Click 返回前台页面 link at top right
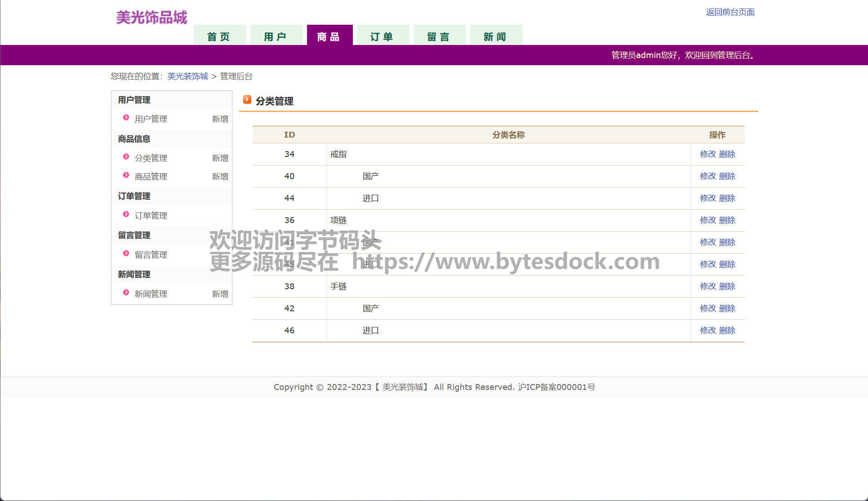This screenshot has height=501, width=868. point(730,12)
